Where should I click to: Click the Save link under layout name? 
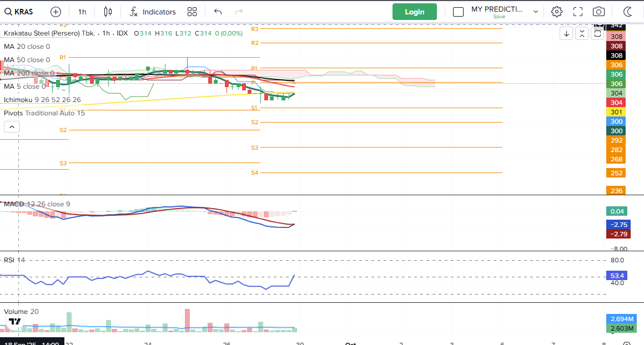[499, 17]
